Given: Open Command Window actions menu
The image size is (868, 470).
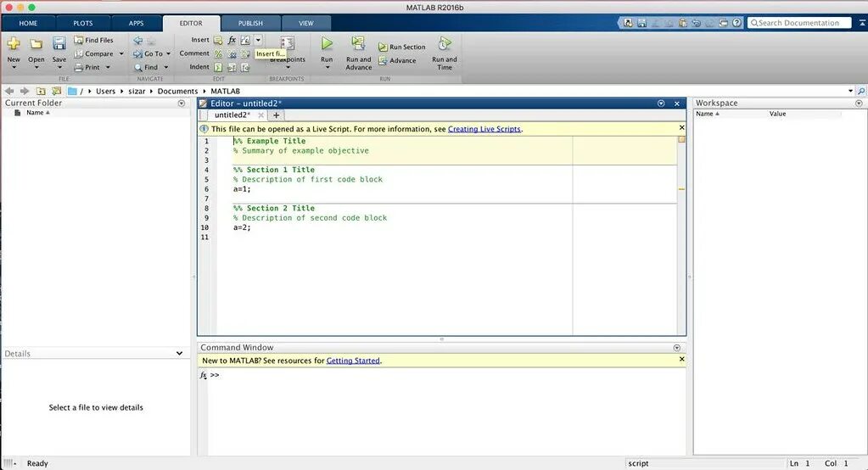Looking at the screenshot, I should pos(676,348).
